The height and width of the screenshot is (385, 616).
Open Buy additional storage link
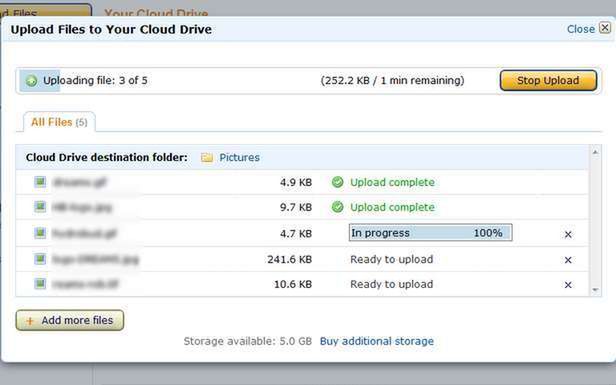coord(377,341)
